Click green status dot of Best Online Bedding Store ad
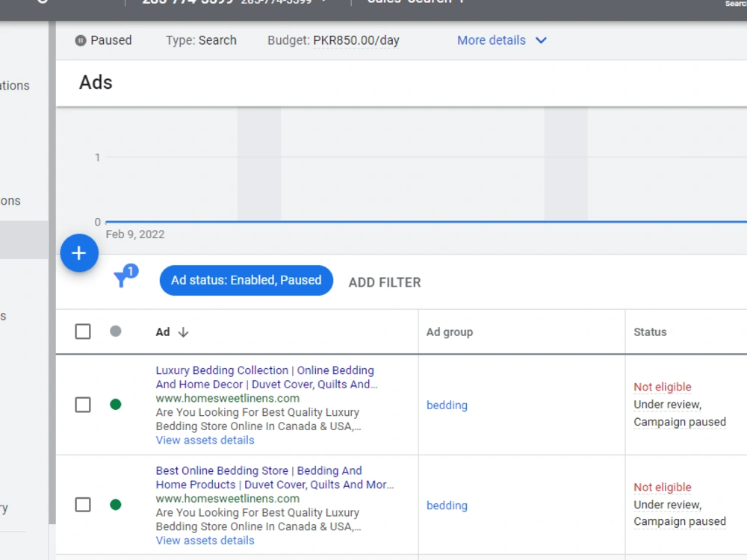This screenshot has height=560, width=747. coord(115,504)
